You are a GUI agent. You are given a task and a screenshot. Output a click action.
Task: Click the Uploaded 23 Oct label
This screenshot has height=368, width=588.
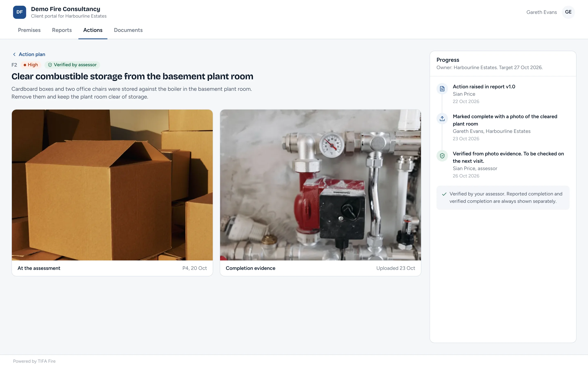pos(395,268)
